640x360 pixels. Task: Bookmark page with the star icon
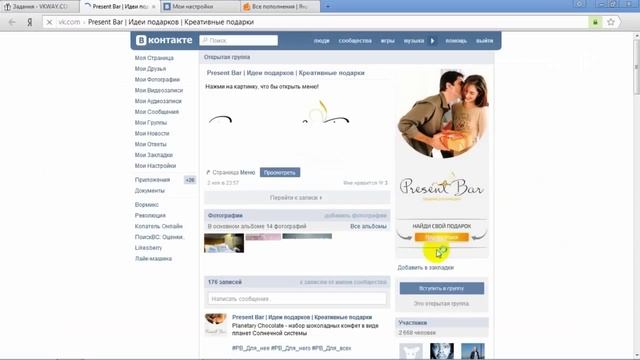click(611, 22)
